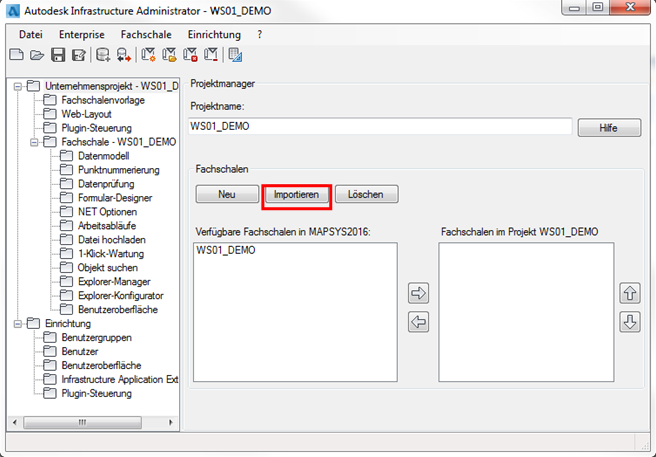Click the Neu button
Viewport: 656px width, 457px height.
(227, 194)
